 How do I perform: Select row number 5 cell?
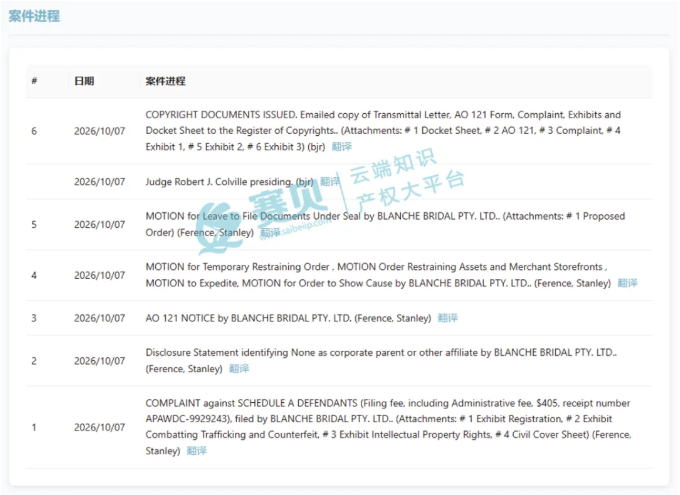coord(34,225)
